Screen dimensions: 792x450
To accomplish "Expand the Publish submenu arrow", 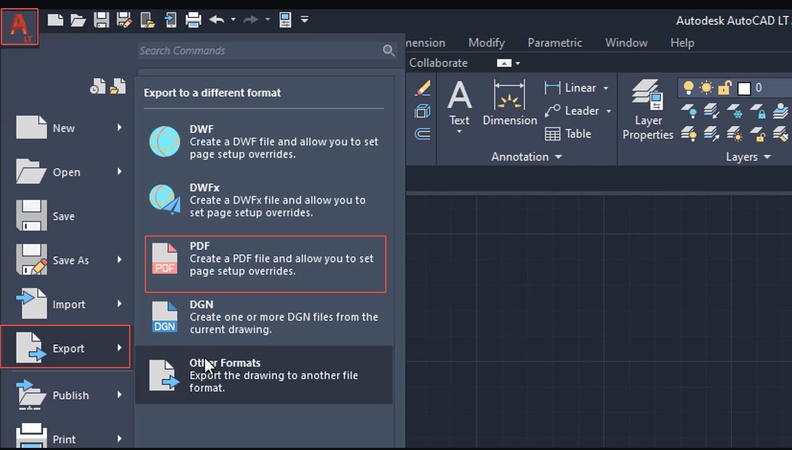I will [x=120, y=394].
